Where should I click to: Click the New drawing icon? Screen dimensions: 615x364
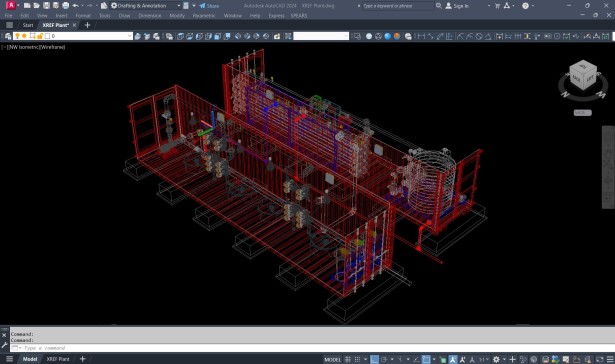[x=27, y=5]
